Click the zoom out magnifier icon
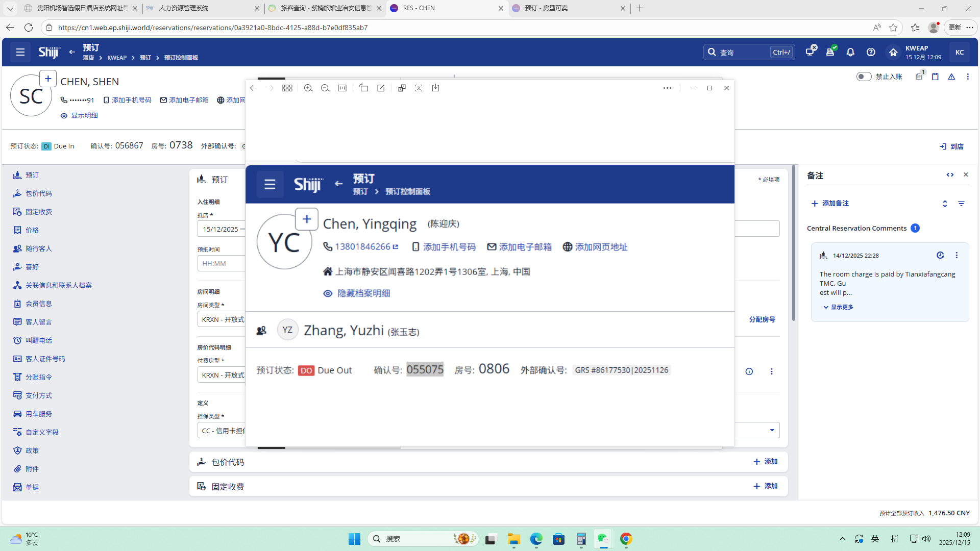This screenshot has height=551, width=980. point(325,88)
